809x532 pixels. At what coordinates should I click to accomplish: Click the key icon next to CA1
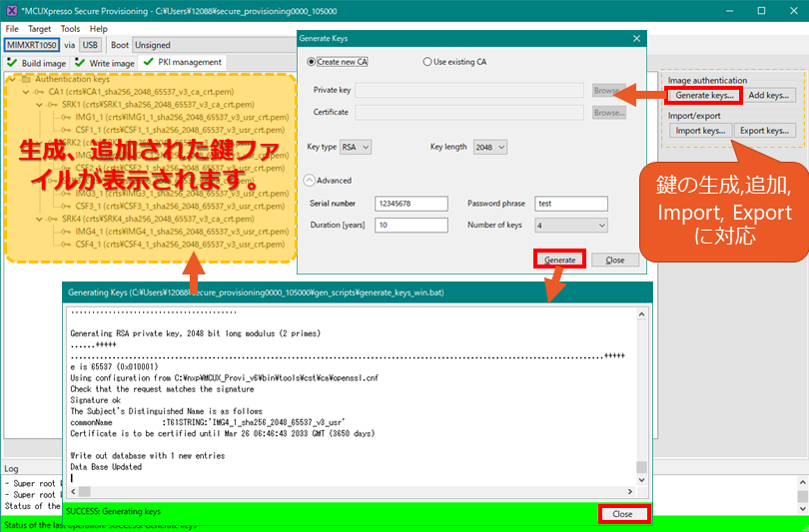[40, 91]
